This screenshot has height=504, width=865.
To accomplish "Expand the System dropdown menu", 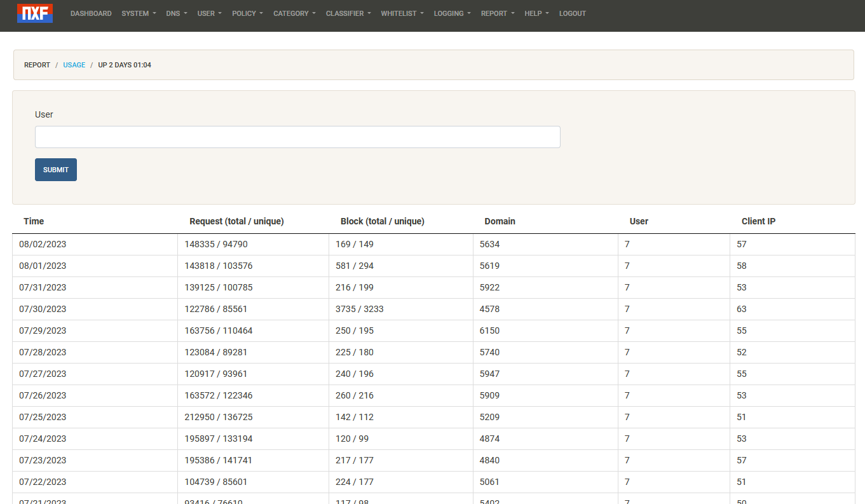I will pos(139,13).
